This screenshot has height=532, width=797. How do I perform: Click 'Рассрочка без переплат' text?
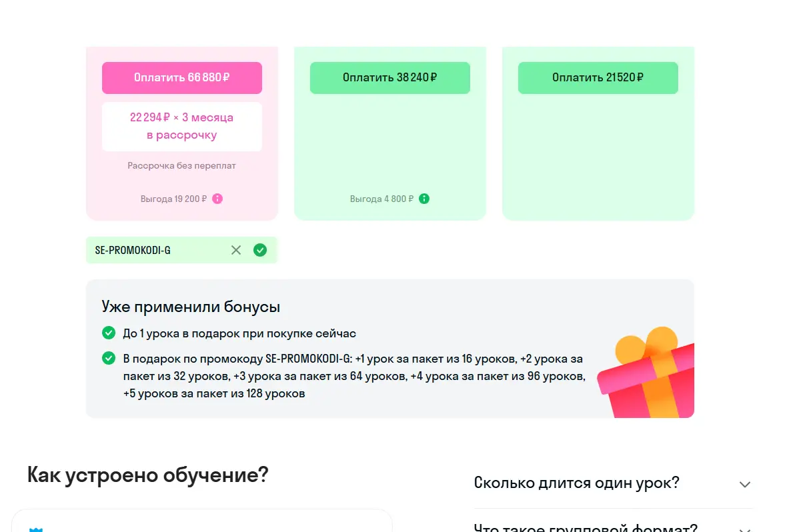pyautogui.click(x=181, y=165)
